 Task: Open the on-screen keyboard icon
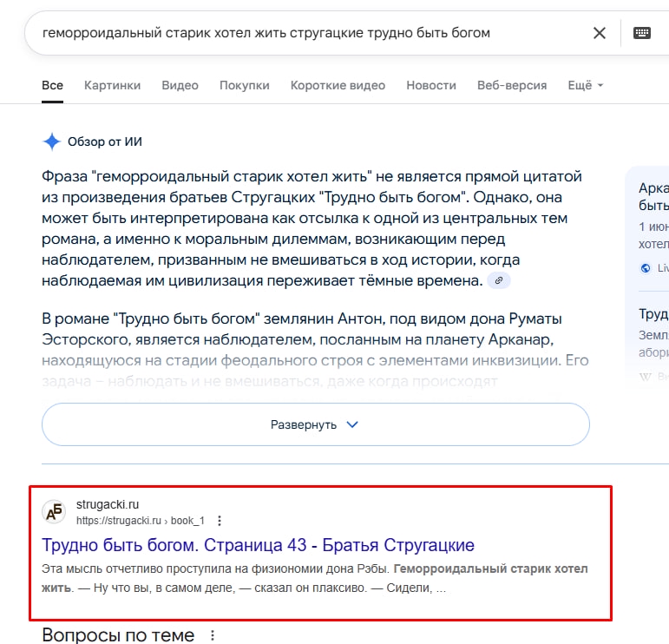pos(642,33)
